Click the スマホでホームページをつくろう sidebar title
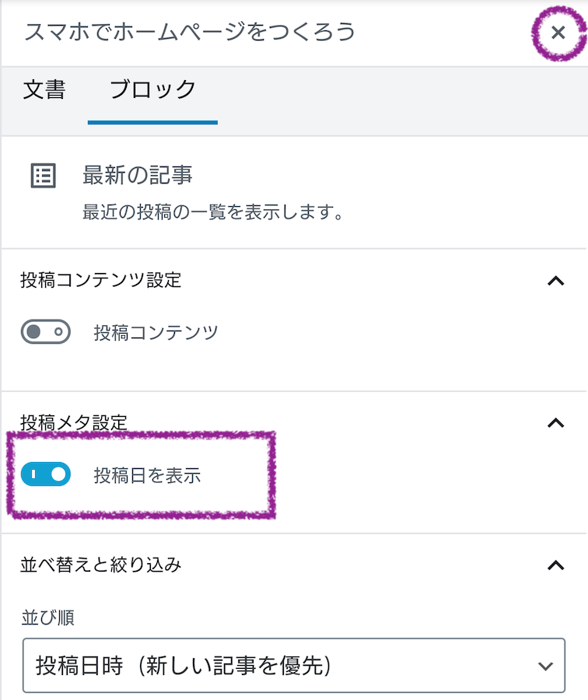The height and width of the screenshot is (700, 588). [x=190, y=32]
